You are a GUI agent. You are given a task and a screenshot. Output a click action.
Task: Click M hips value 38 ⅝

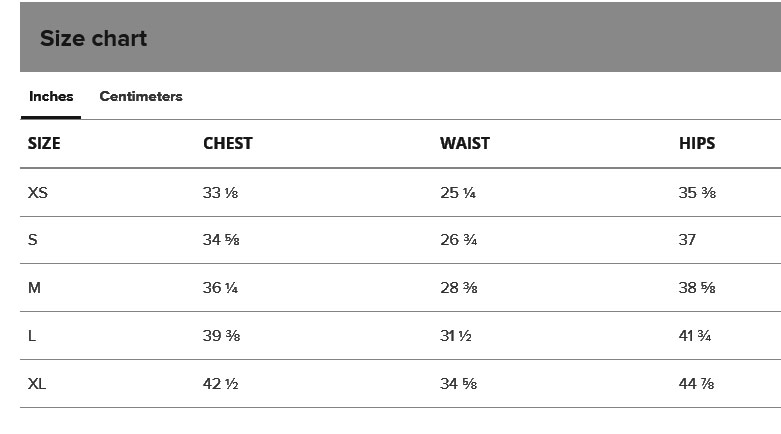pyautogui.click(x=697, y=288)
